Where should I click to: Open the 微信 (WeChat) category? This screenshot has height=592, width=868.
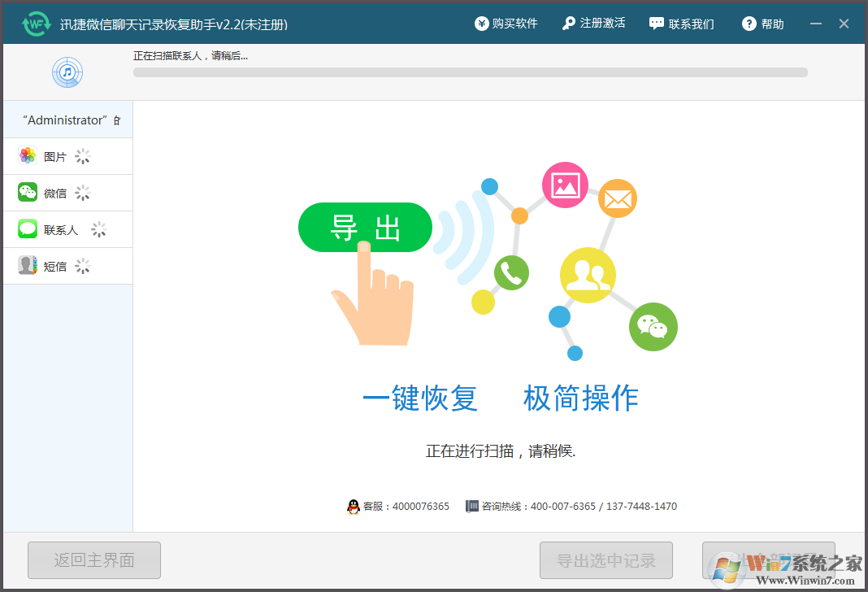(x=27, y=193)
